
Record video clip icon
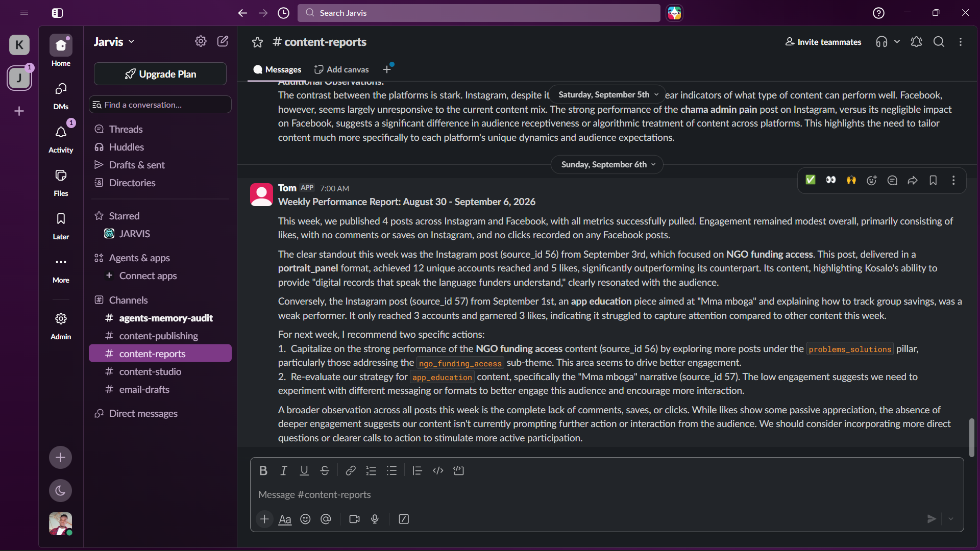click(x=354, y=519)
